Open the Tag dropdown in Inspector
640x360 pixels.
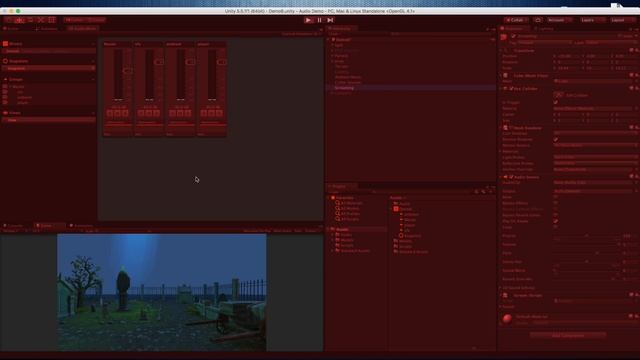(544, 42)
